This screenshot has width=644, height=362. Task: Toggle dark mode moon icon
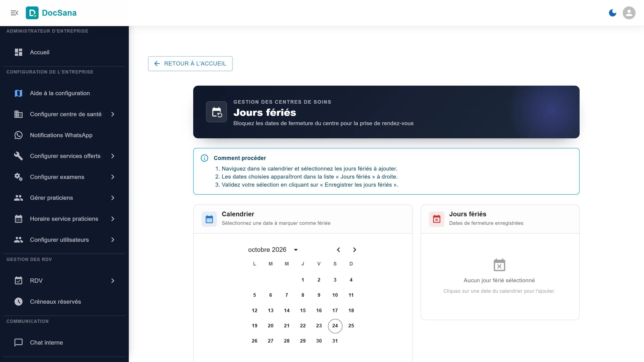point(612,13)
